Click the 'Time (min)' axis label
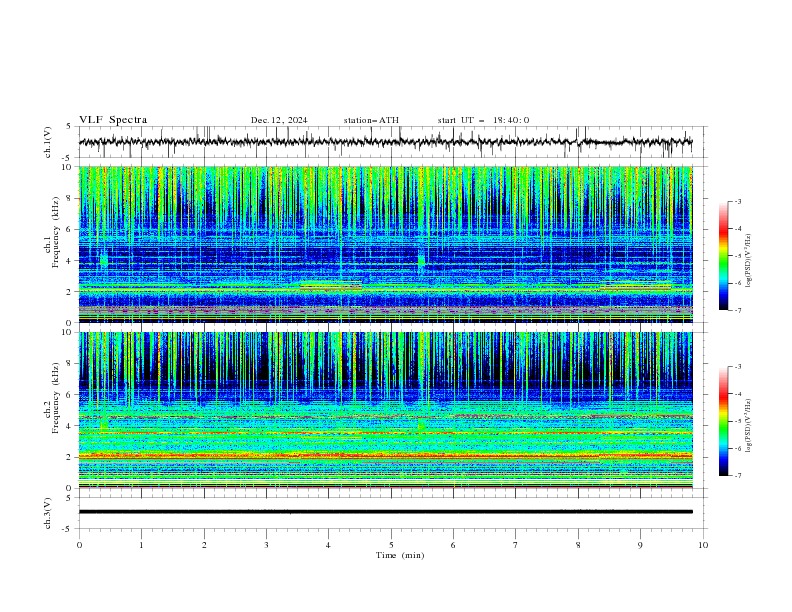The image size is (792, 612). [x=400, y=555]
